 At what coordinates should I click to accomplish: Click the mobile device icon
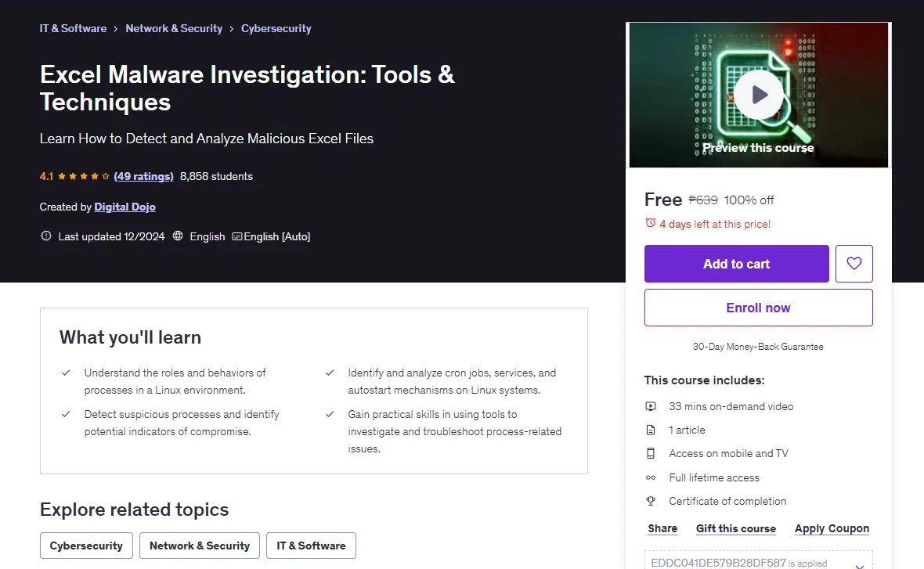[x=651, y=453]
